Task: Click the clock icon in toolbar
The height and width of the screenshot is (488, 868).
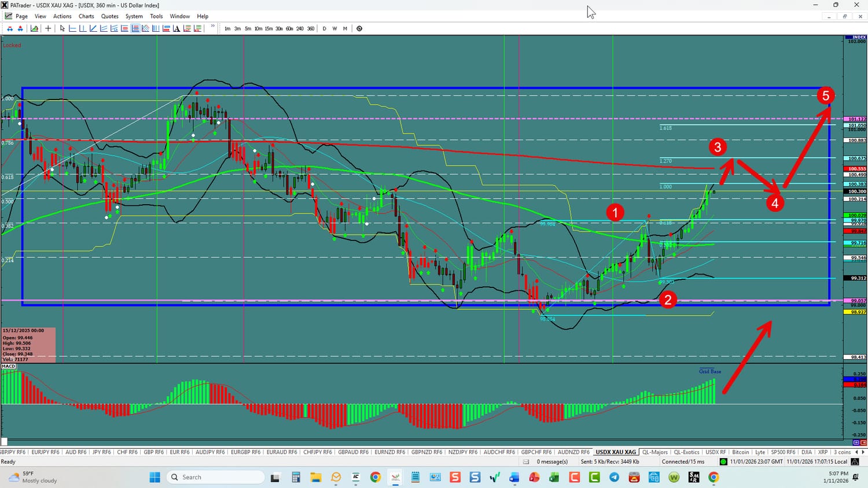Action: tap(359, 28)
